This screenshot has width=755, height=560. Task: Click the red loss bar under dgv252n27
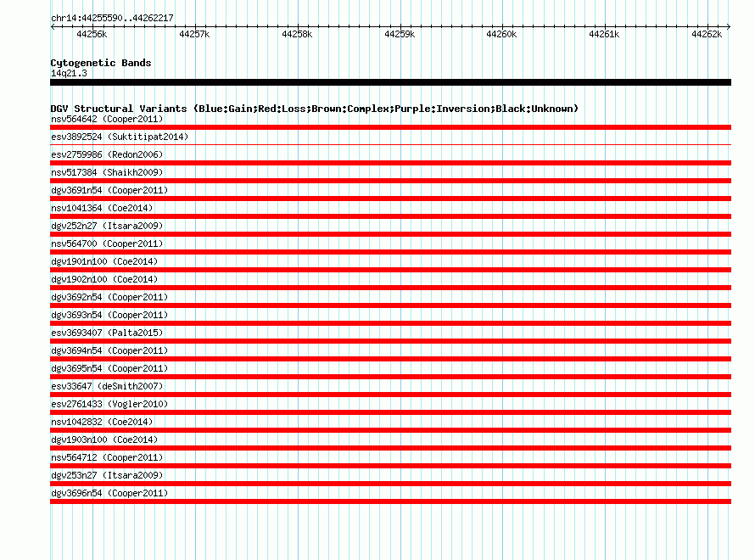point(390,234)
